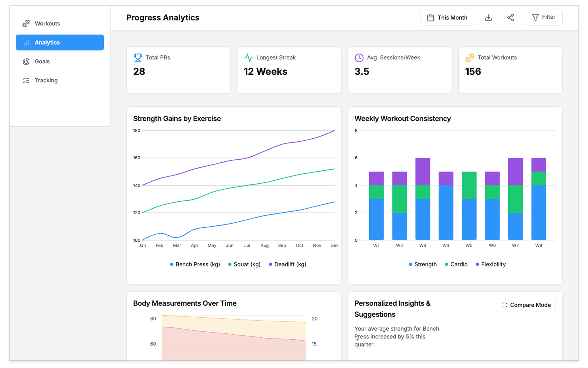Toggle the Flexibility legend series
Image resolution: width=588 pixels, height=368 pixels.
pos(490,264)
